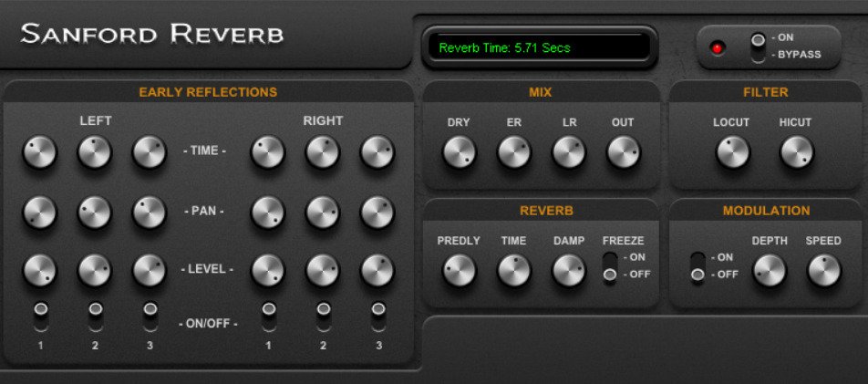
Task: Click the DRY mix knob
Action: tap(459, 151)
